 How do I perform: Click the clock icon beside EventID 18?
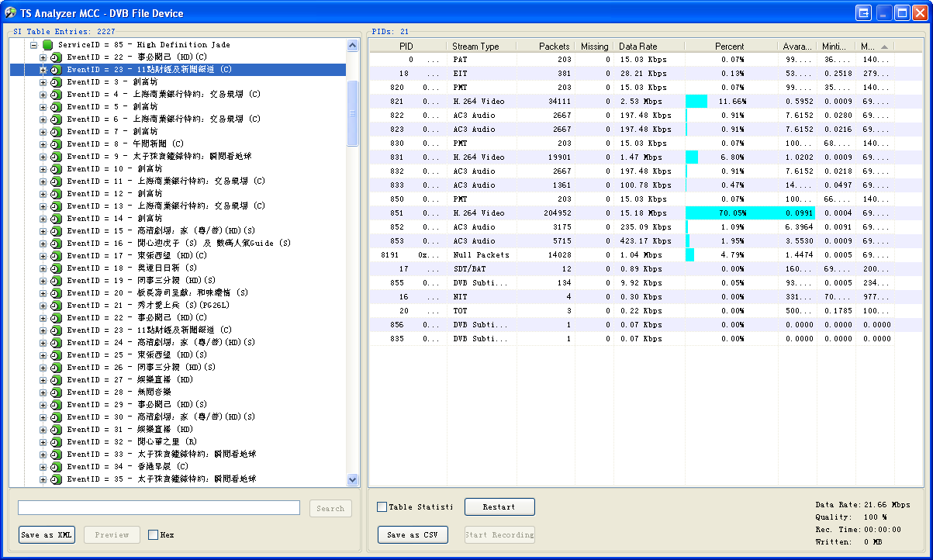pyautogui.click(x=55, y=268)
